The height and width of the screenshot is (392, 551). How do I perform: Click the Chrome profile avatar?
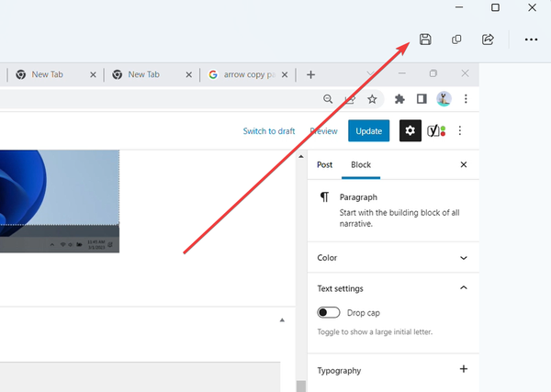coord(444,99)
